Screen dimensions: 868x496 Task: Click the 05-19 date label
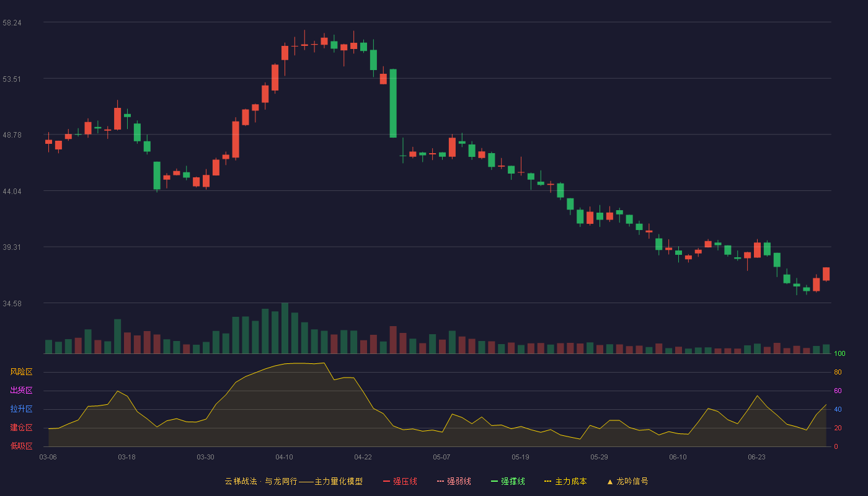tap(520, 457)
